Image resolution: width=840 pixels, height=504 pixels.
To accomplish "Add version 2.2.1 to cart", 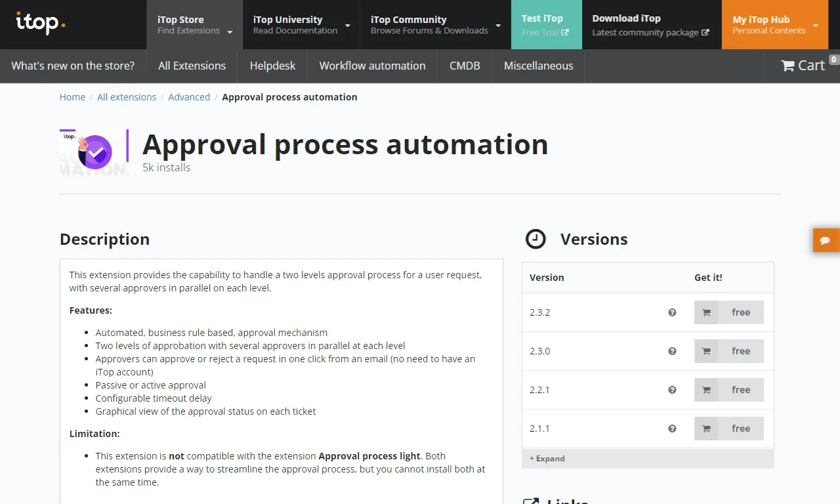I will (x=729, y=390).
